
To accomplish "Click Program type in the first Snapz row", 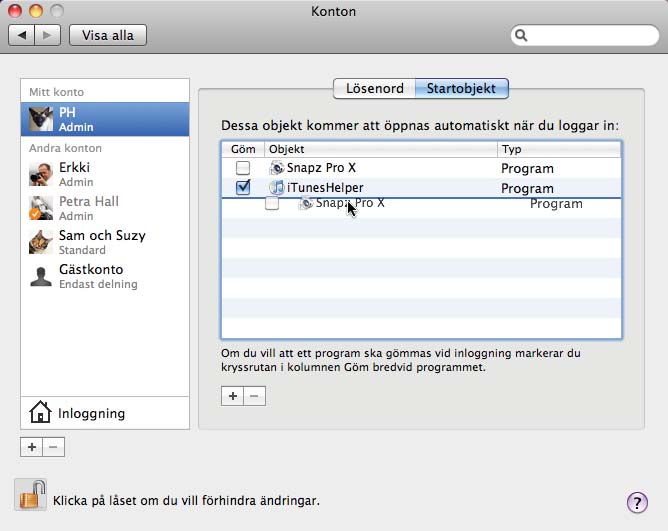I will point(527,168).
